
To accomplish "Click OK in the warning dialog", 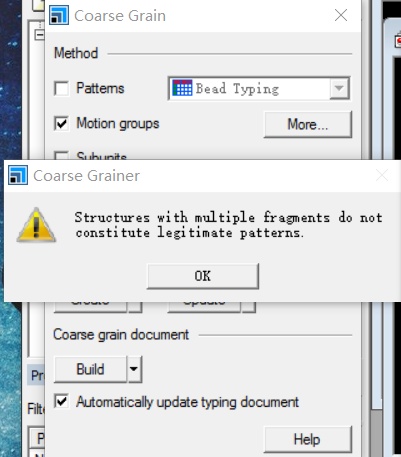I will click(203, 276).
